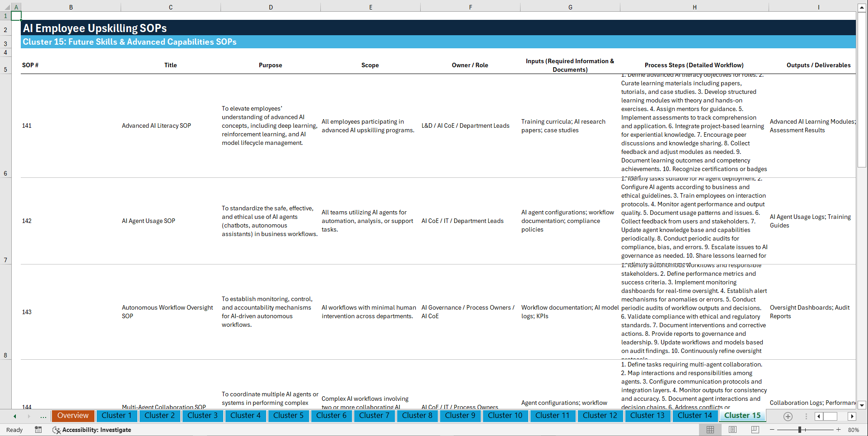Open the all-sheets list via the ellipsis
This screenshot has width=868, height=436.
(x=43, y=416)
